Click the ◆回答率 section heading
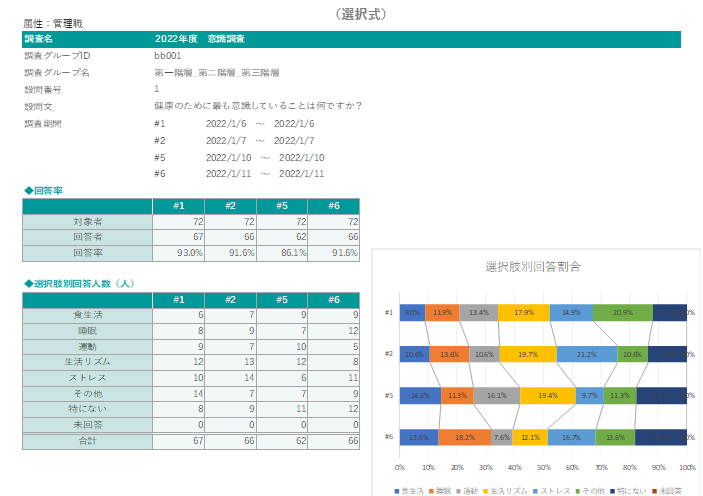Viewport: 703px width, 496px height. click(x=43, y=191)
